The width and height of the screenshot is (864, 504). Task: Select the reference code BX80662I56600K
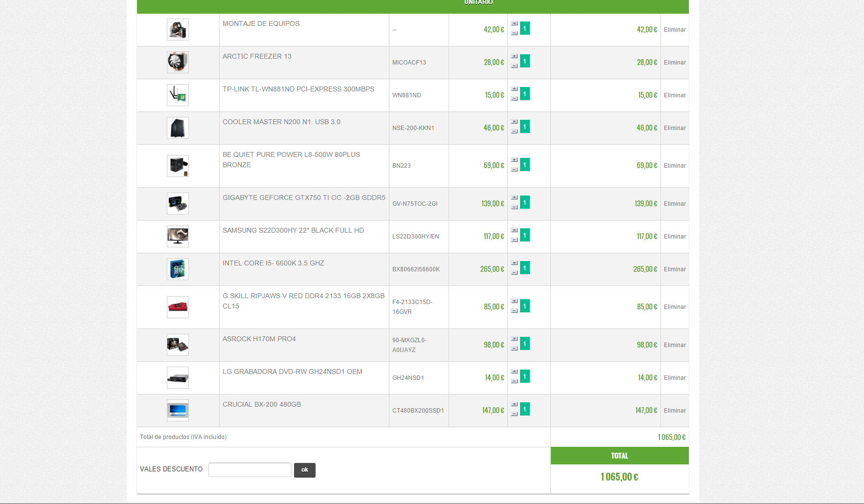[416, 269]
